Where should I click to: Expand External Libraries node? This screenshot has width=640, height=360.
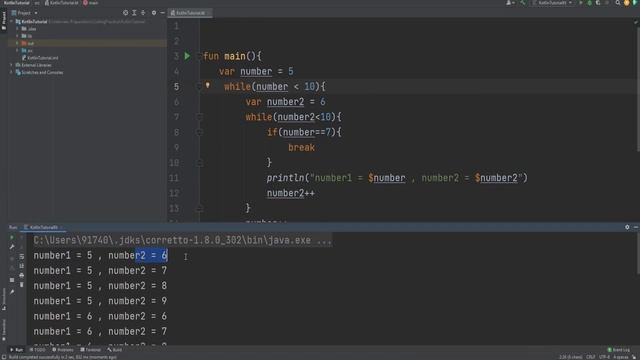[11, 65]
